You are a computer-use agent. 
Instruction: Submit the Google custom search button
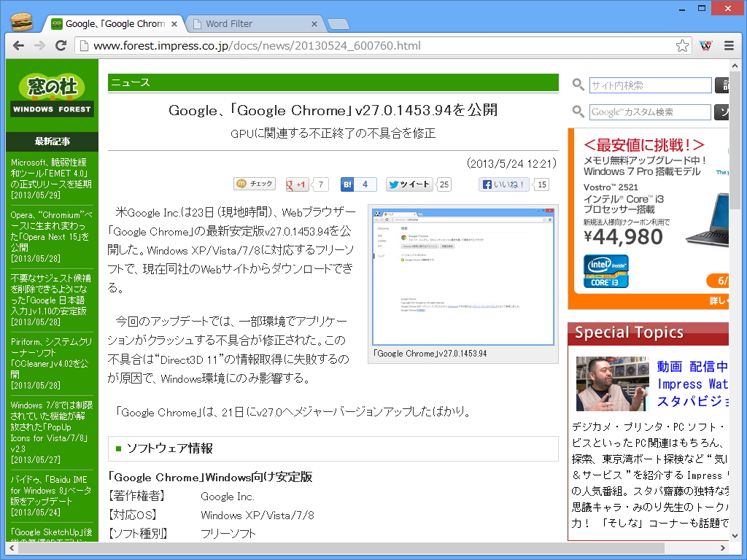pos(721,112)
